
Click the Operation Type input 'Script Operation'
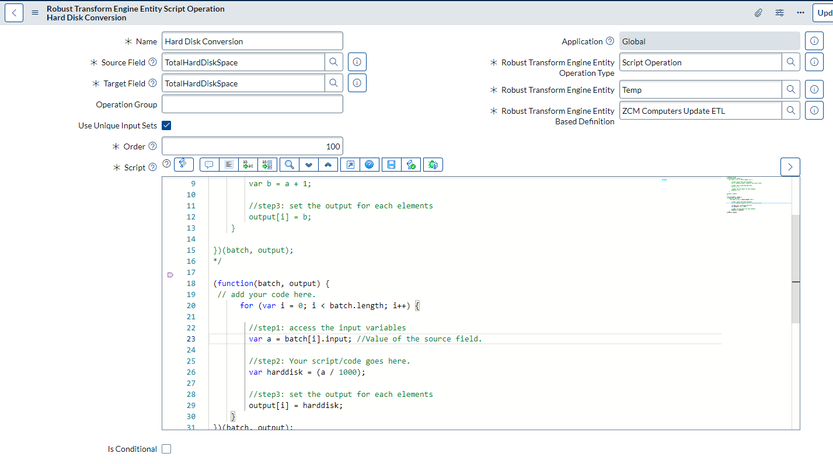(701, 62)
